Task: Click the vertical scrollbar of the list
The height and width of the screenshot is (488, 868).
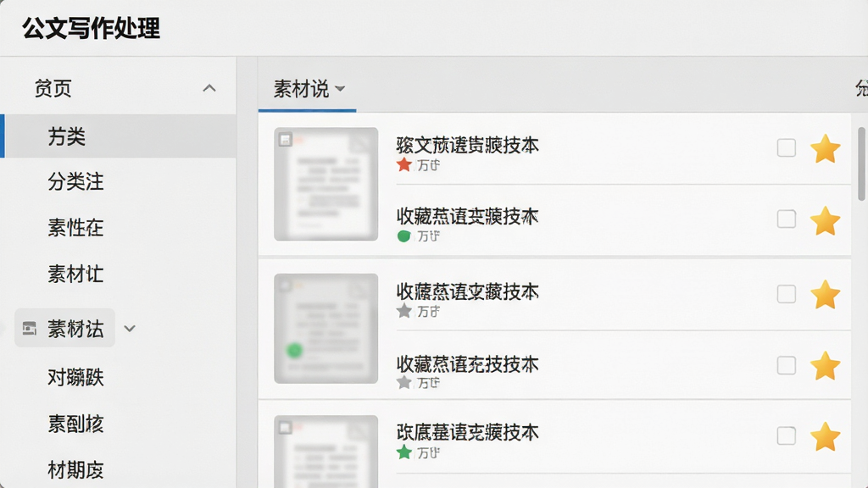Action: click(x=861, y=164)
